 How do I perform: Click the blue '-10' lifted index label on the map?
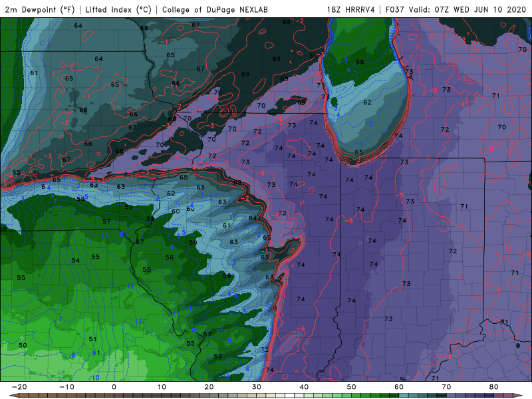(x=94, y=377)
